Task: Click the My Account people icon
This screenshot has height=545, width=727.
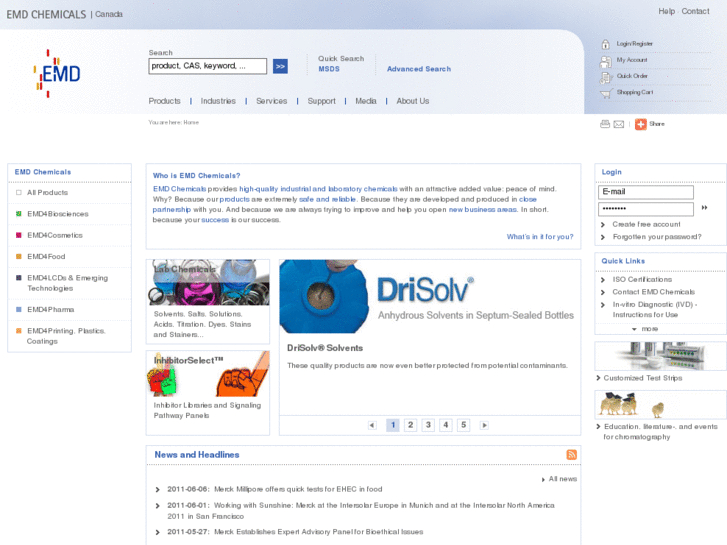Action: pos(606,61)
